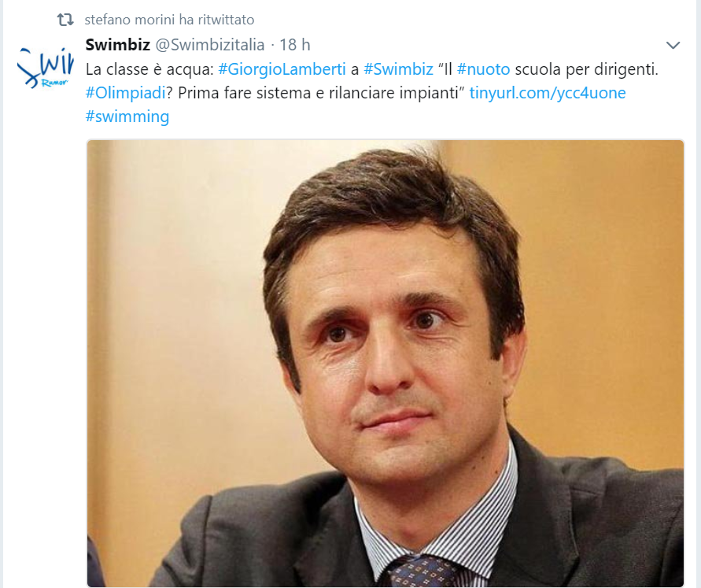The width and height of the screenshot is (701, 588).
Task: Click the "scuola per dirigenti." tweet text
Action: (x=587, y=69)
